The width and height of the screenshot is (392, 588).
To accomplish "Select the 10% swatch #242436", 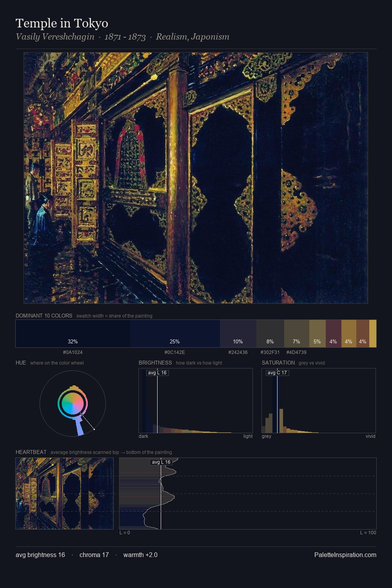I will (238, 334).
